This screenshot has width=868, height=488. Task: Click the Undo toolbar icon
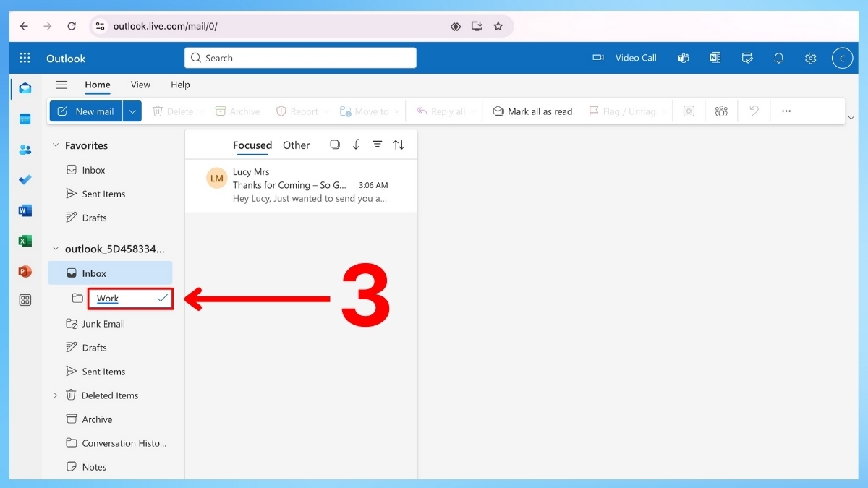click(754, 111)
